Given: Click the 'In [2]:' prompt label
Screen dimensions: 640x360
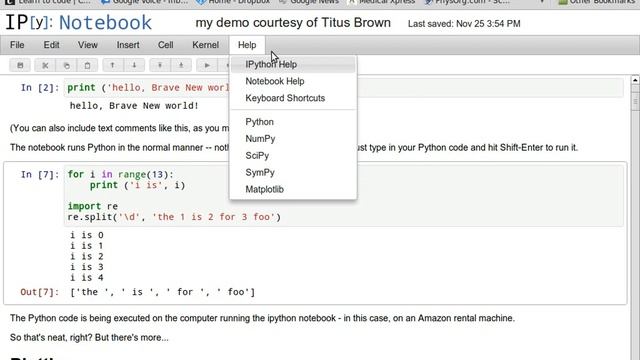Looking at the screenshot, I should click(40, 88).
